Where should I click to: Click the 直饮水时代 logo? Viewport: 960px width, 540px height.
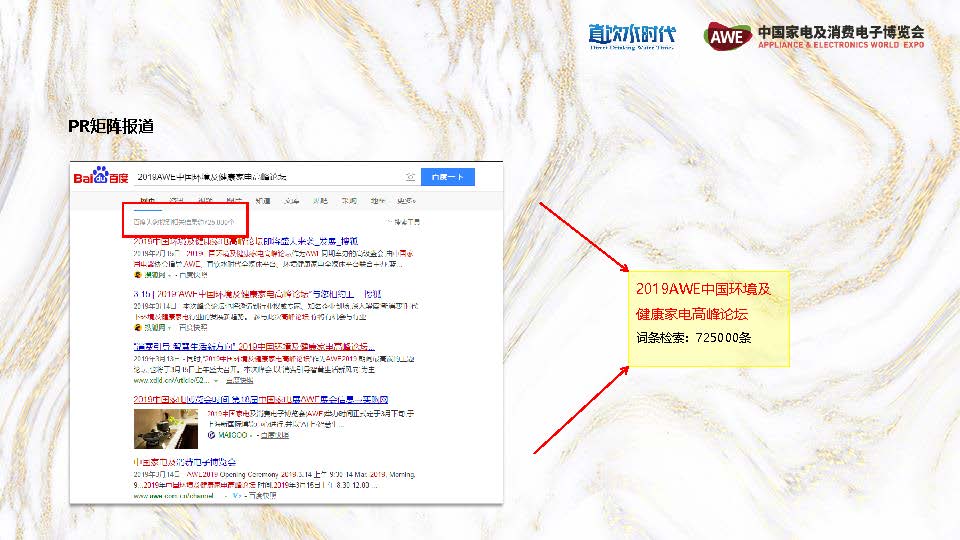632,37
